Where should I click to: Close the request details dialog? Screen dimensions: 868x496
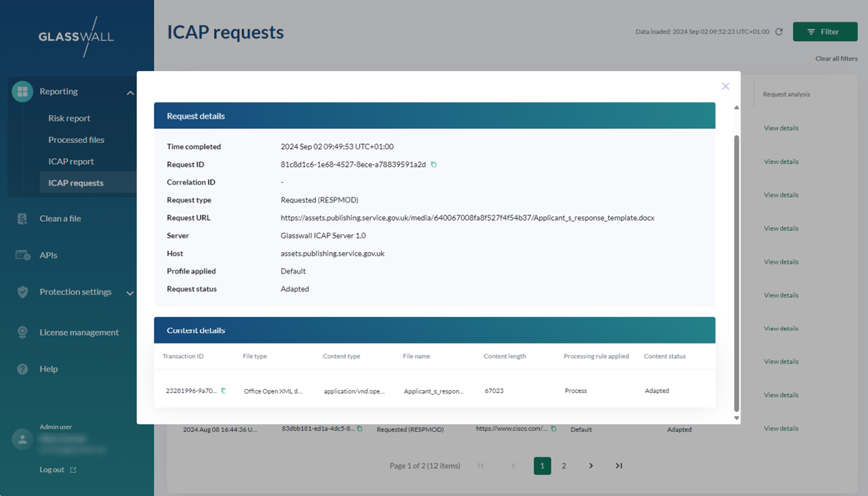725,87
